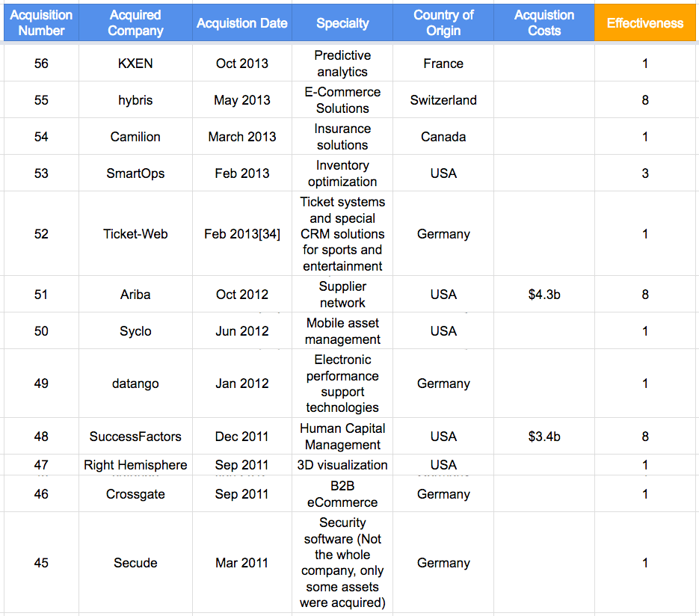Click the KXEN company cell
The height and width of the screenshot is (616, 699).
pyautogui.click(x=135, y=64)
